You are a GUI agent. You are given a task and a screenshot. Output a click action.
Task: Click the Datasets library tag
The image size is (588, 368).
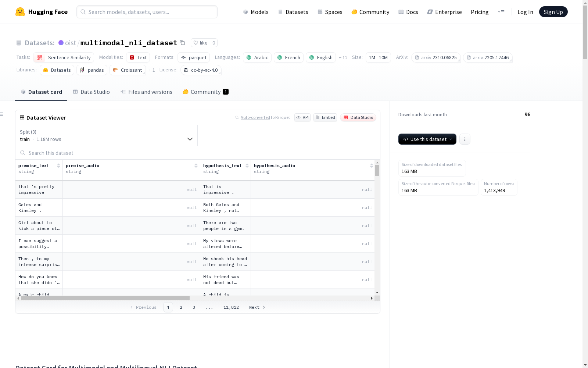pyautogui.click(x=57, y=70)
